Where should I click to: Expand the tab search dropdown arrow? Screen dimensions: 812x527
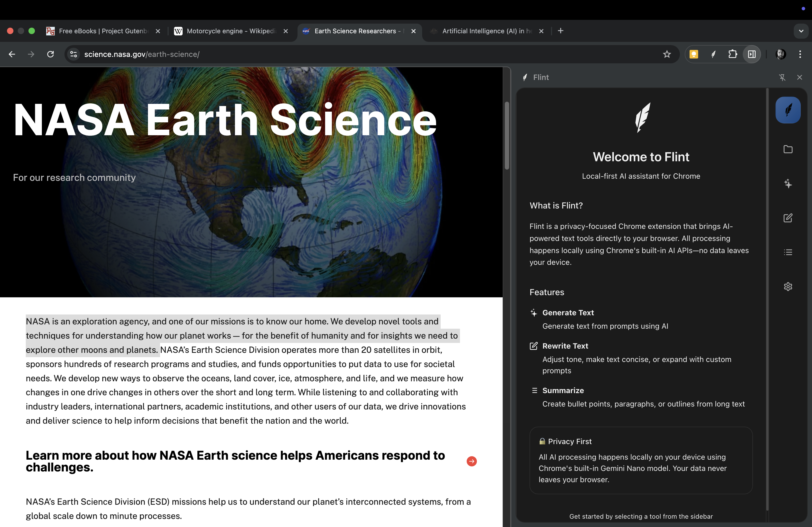click(x=801, y=31)
